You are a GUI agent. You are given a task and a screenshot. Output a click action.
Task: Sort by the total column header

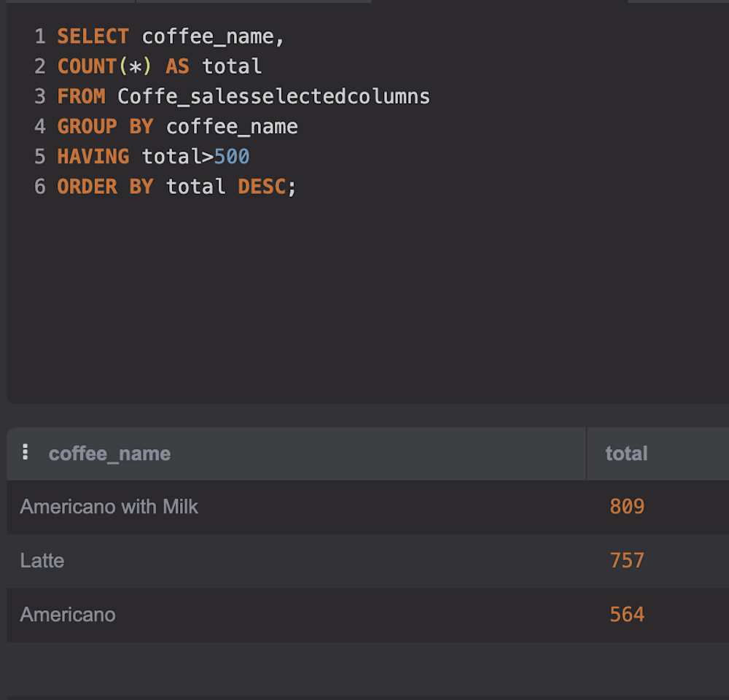(626, 454)
